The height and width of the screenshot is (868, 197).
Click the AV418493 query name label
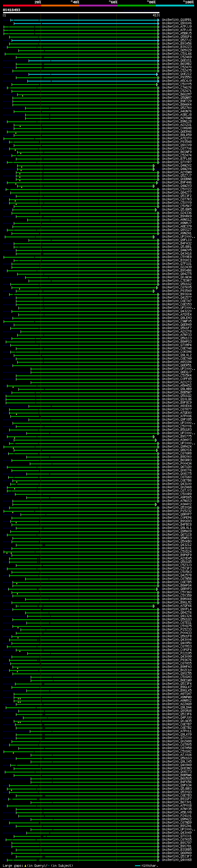tap(11, 10)
